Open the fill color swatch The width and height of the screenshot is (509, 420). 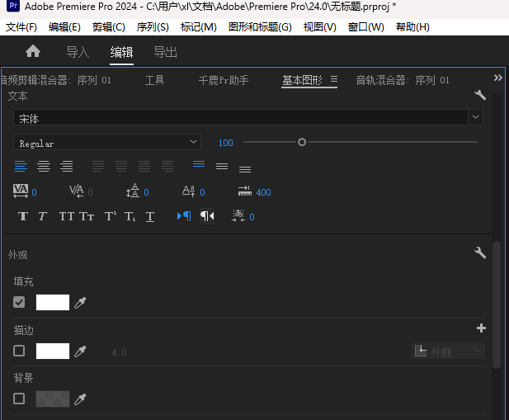(53, 302)
